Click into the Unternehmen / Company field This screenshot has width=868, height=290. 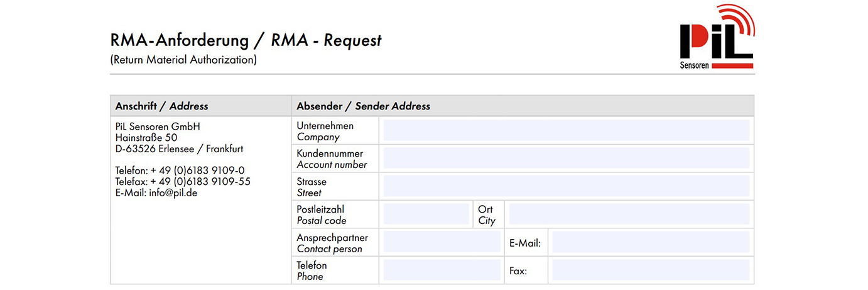click(x=566, y=131)
